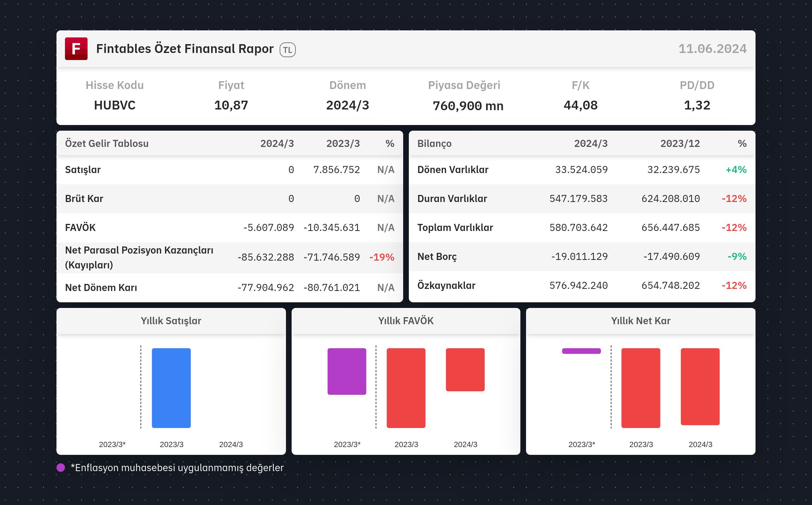Click the Dönem value 2024/3
The height and width of the screenshot is (505, 812).
(x=348, y=105)
